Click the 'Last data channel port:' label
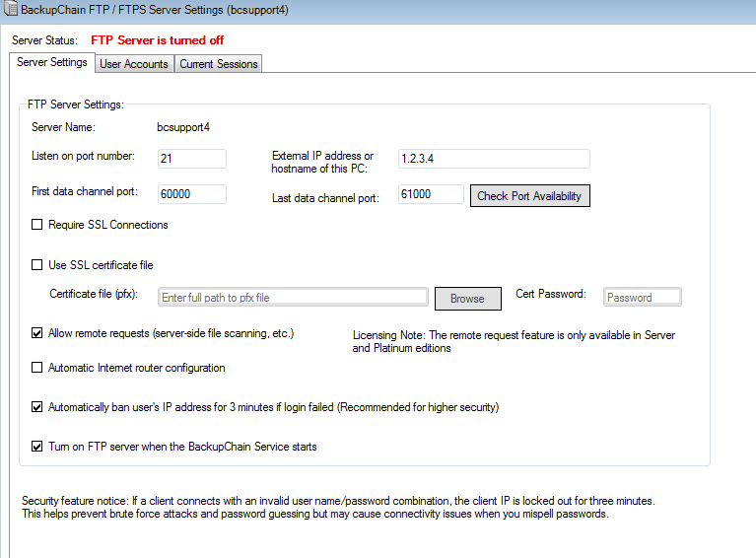Screen dimensions: 756x558 point(326,198)
